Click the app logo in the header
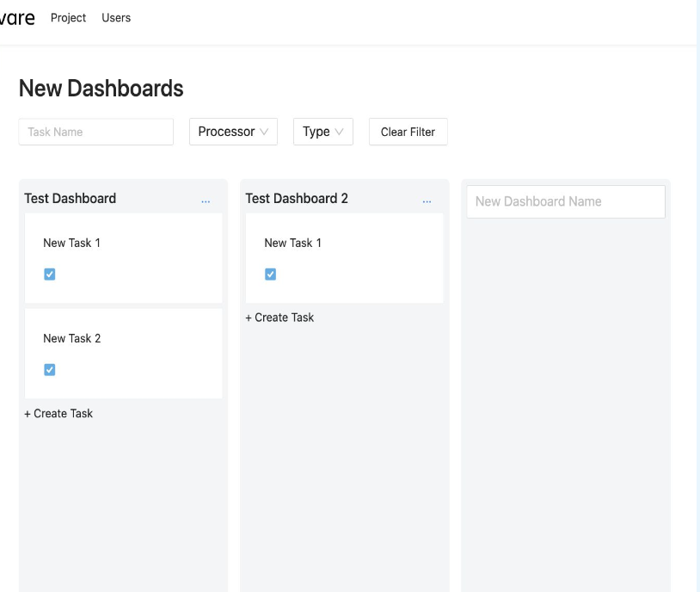The image size is (700, 592). pos(17,17)
